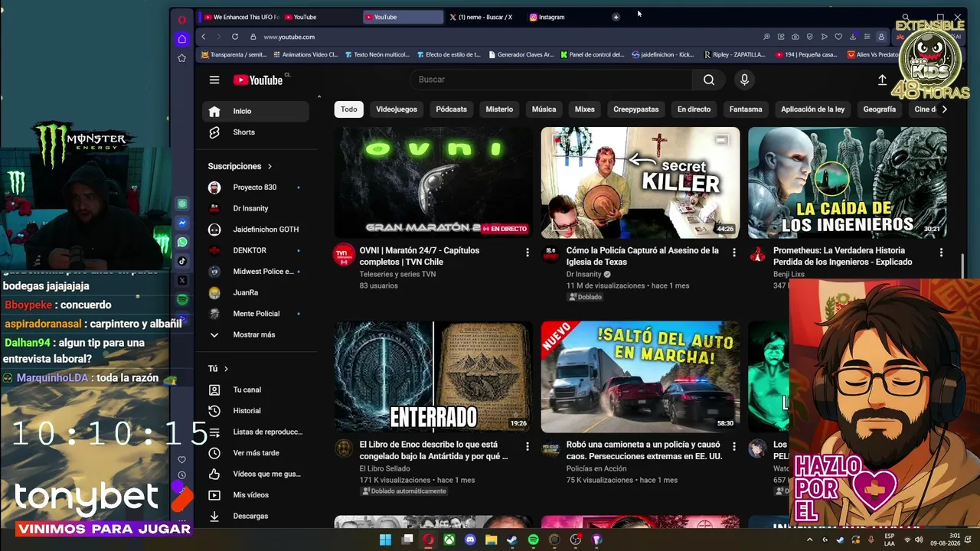Click the Windows Start button
This screenshot has height=551, width=980.
(x=386, y=540)
